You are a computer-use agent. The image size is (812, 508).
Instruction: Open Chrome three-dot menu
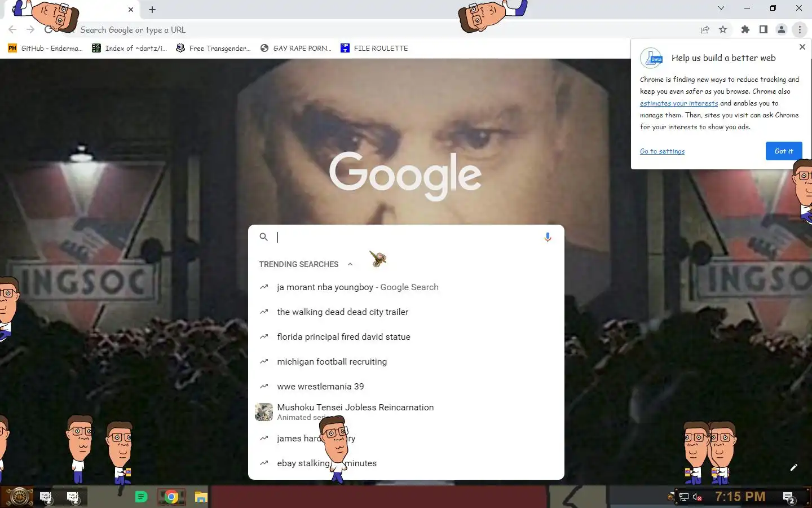point(800,29)
